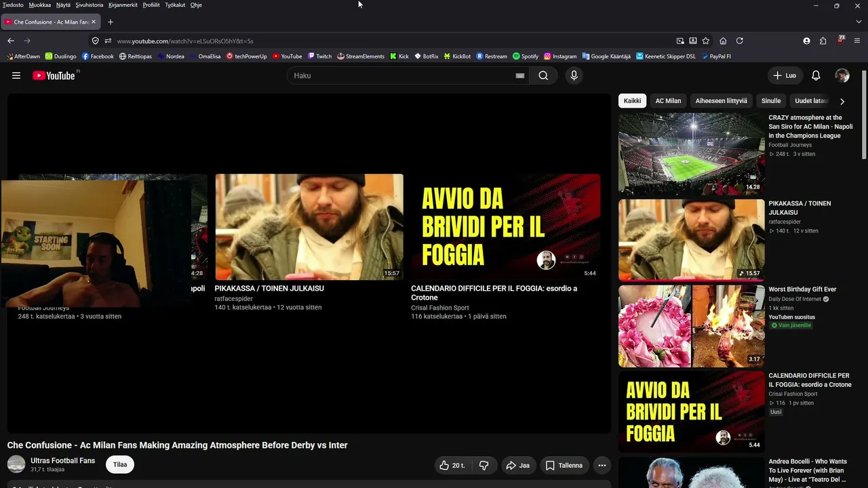
Task: Open the uBlock extension icon with badge
Action: tap(841, 40)
